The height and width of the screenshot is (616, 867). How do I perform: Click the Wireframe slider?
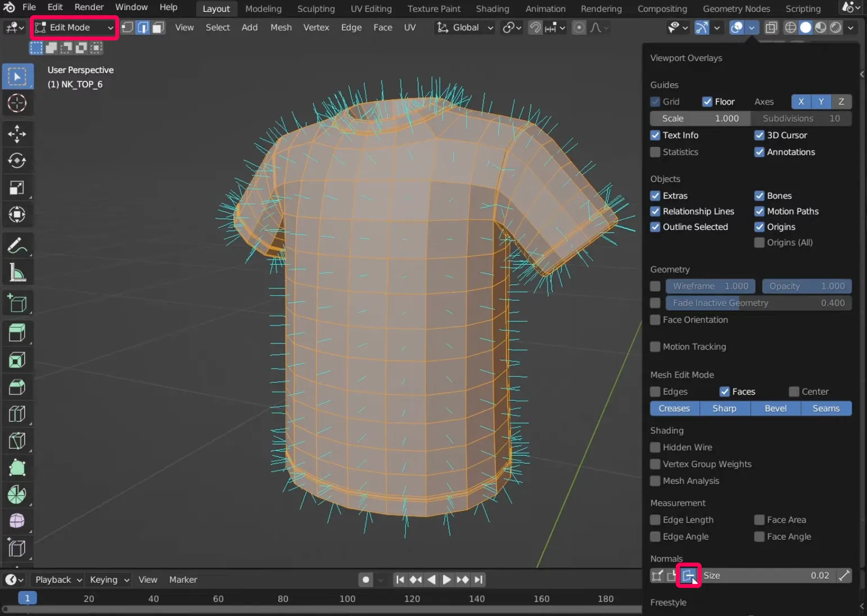point(711,286)
